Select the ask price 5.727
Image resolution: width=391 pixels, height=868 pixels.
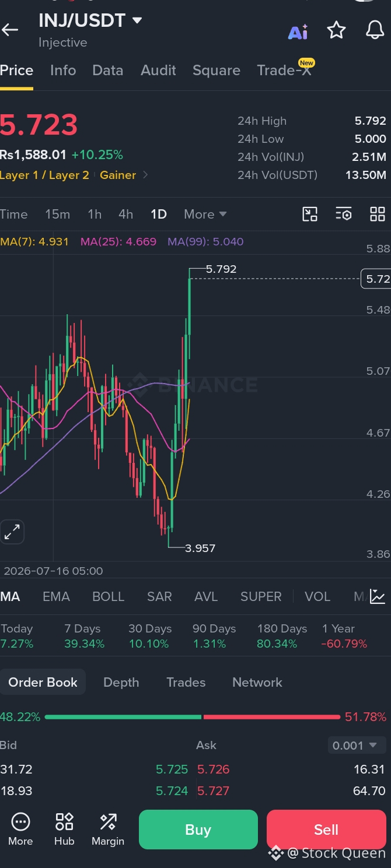(x=214, y=791)
